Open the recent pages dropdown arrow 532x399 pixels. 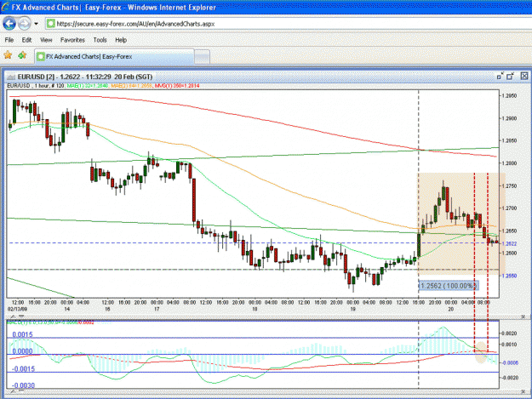(x=36, y=24)
